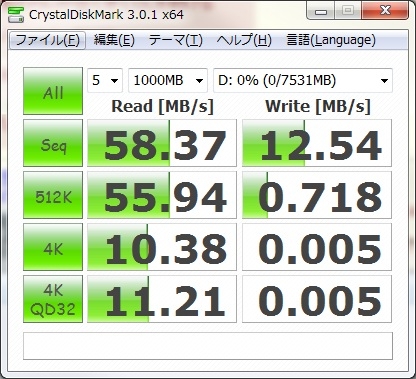Open the 編集(E) menu

tap(114, 41)
